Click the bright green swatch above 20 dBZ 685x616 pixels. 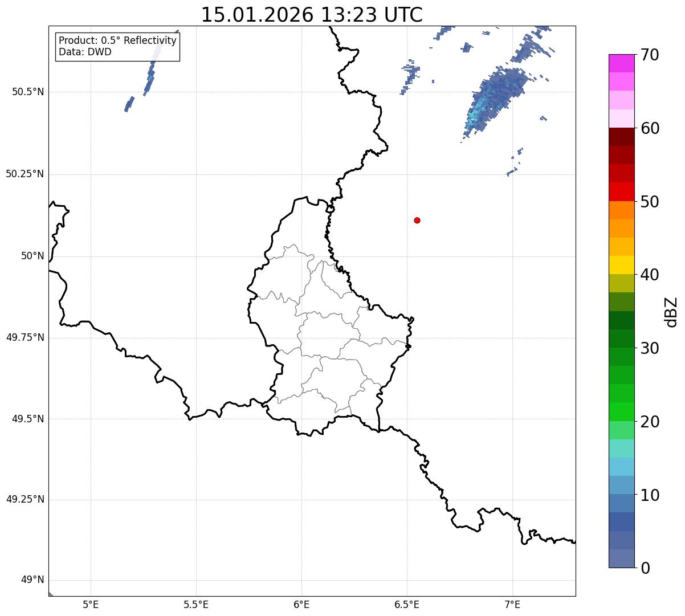pos(621,411)
